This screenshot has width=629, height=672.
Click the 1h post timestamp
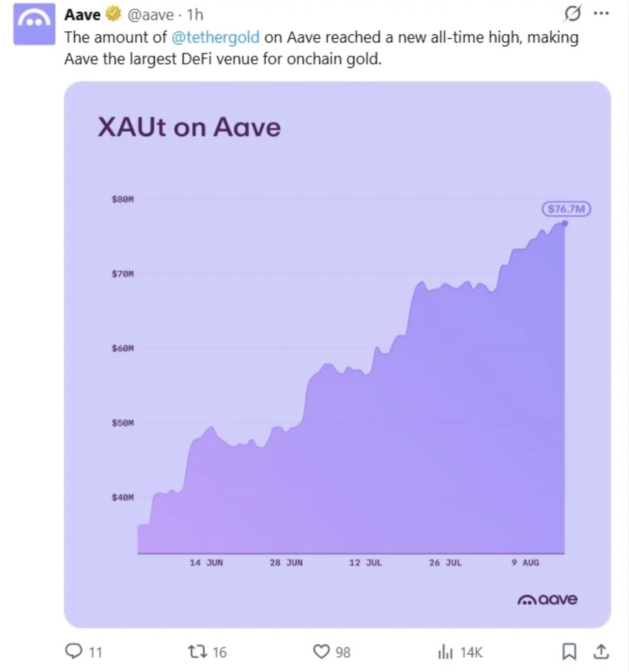click(x=195, y=15)
